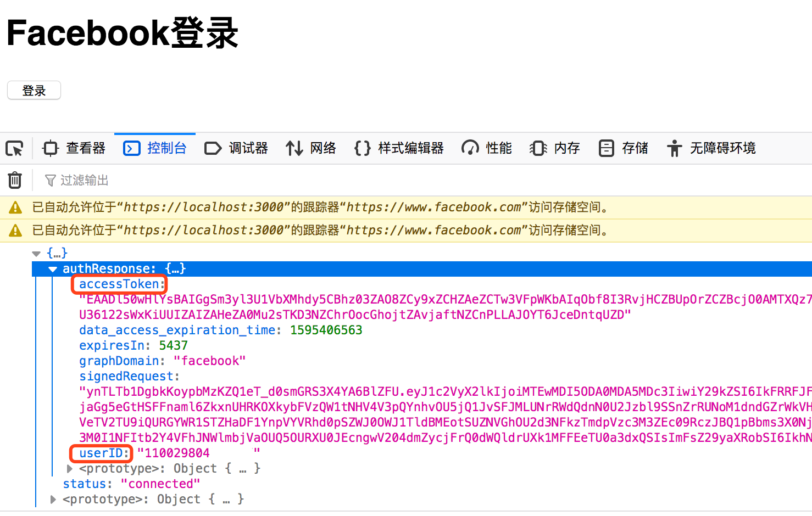Click the expiresIn property name

point(112,346)
